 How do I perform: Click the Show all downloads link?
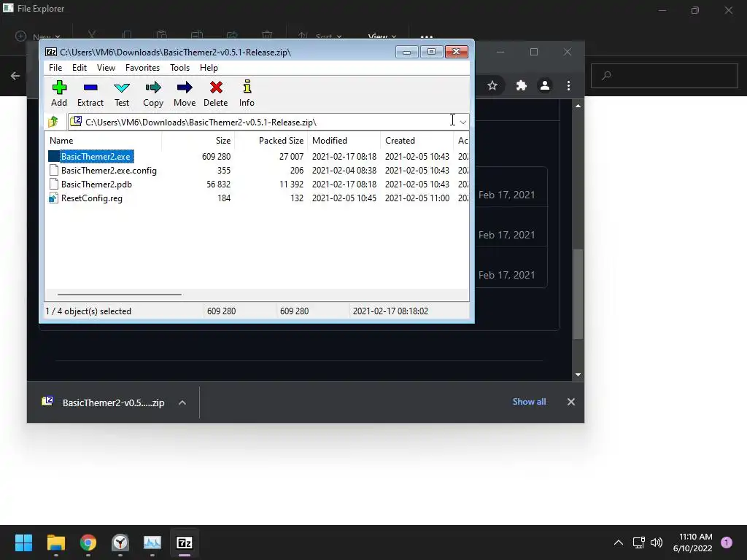tap(529, 402)
